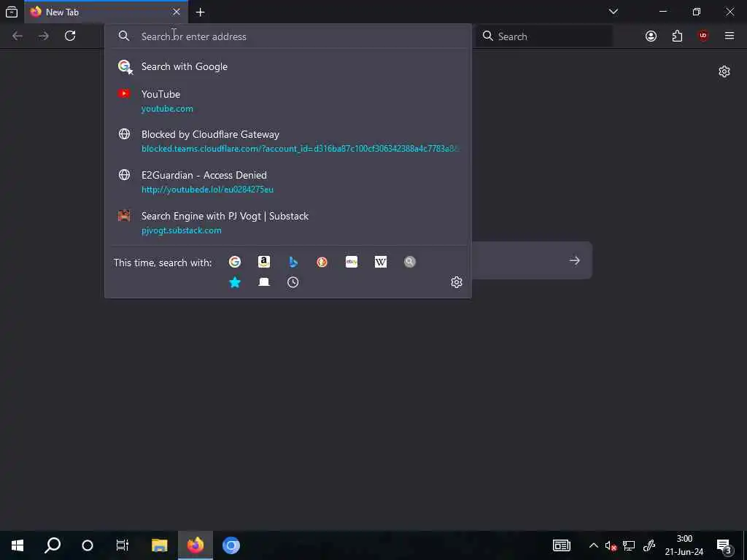Search this time with eBay
Image resolution: width=747 pixels, height=560 pixels.
click(352, 262)
